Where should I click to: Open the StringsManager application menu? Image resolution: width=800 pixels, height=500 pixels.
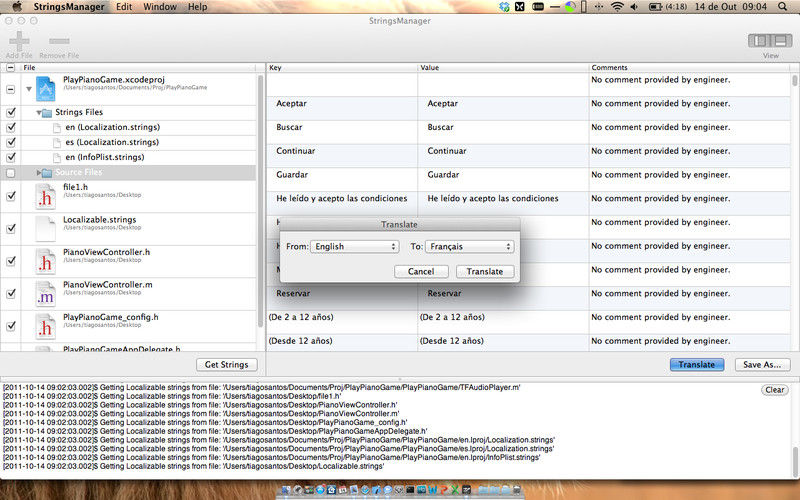pyautogui.click(x=69, y=7)
